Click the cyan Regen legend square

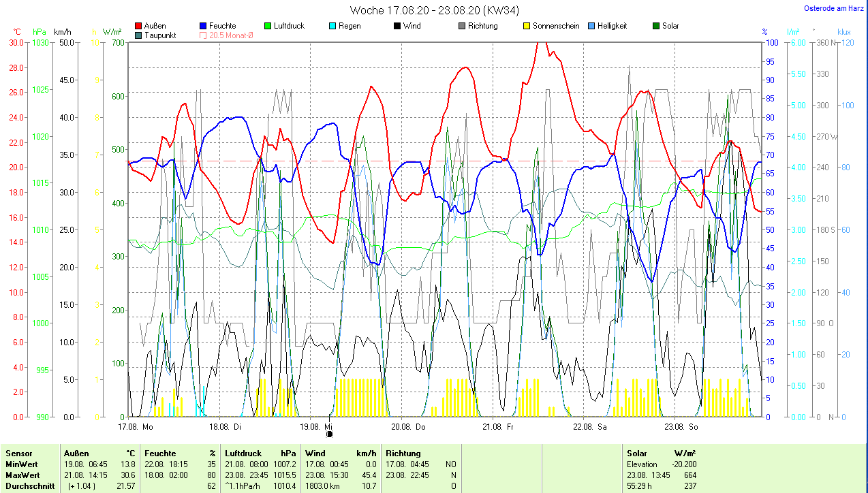332,26
